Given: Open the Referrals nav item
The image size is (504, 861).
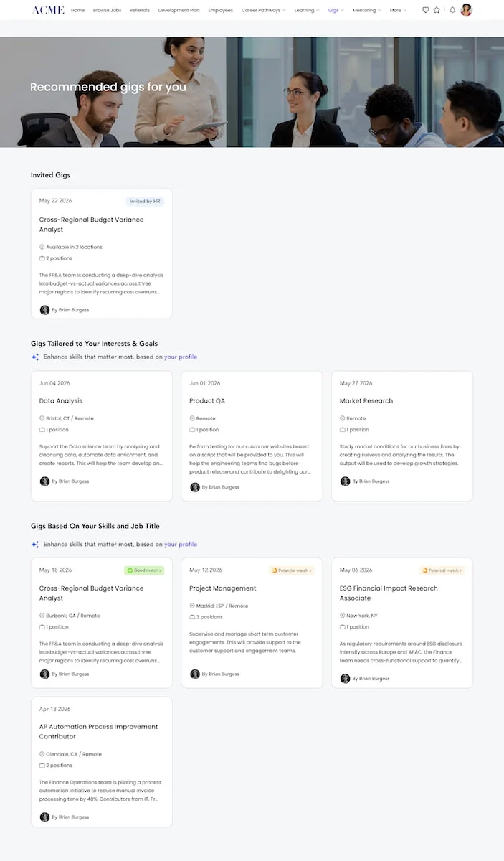Looking at the screenshot, I should pyautogui.click(x=140, y=11).
